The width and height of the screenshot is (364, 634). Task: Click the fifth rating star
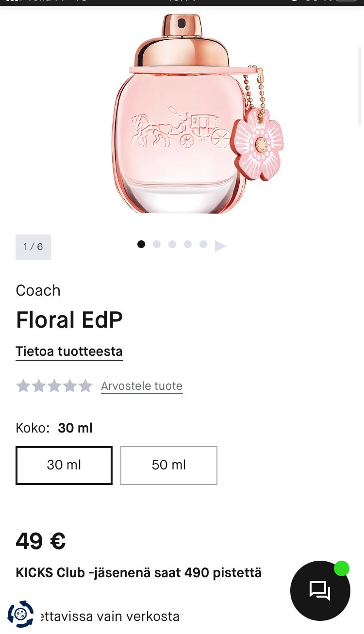pos(85,386)
